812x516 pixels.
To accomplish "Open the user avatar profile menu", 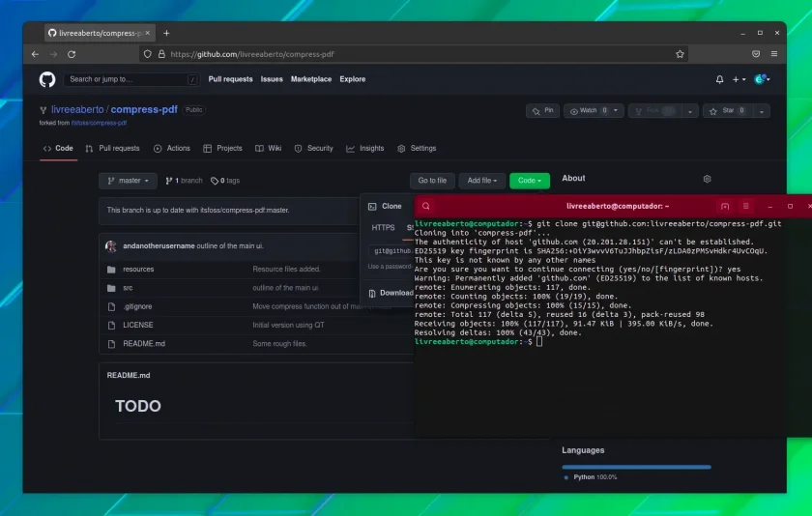I will 762,79.
